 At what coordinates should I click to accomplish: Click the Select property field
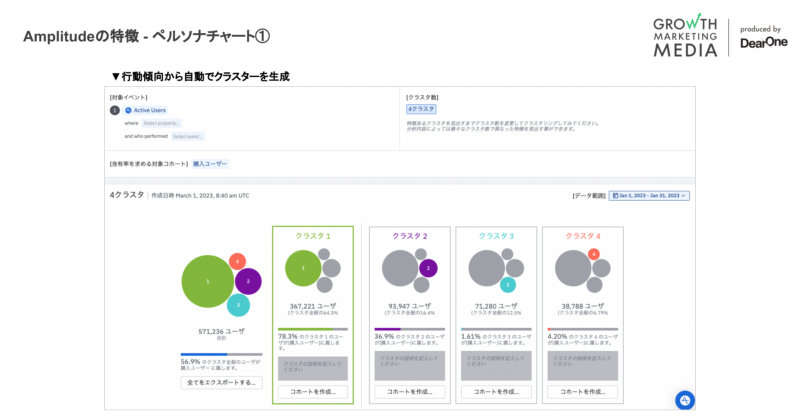pos(161,123)
